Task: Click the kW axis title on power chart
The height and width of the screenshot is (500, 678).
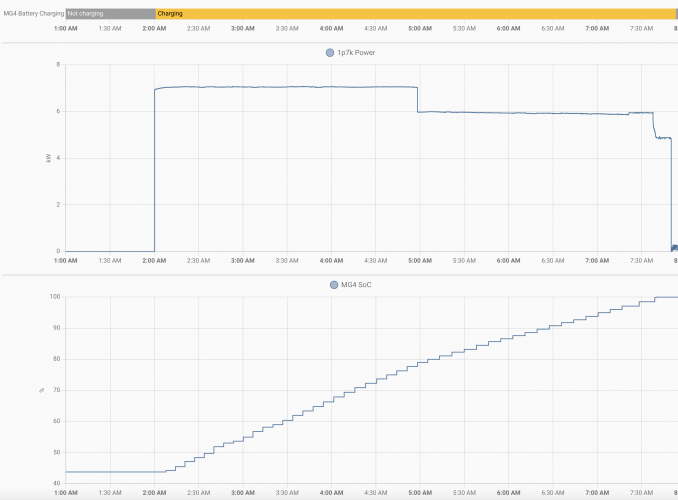Action: 48,158
